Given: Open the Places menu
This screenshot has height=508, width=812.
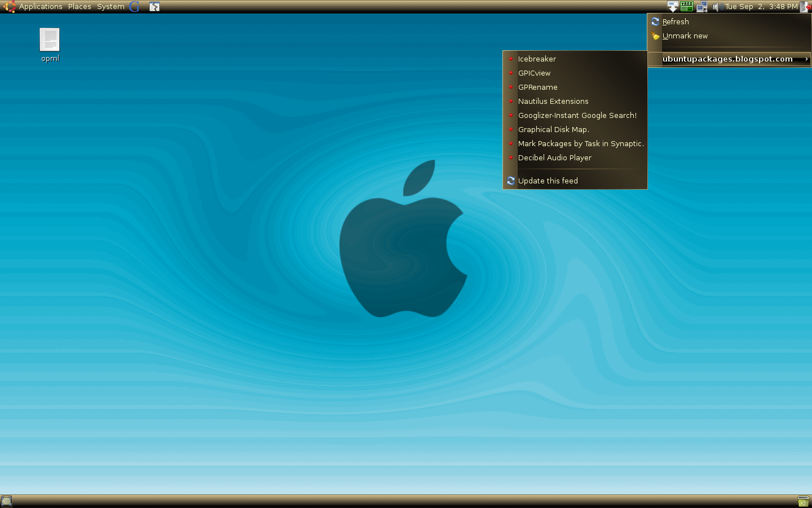Looking at the screenshot, I should coord(80,7).
